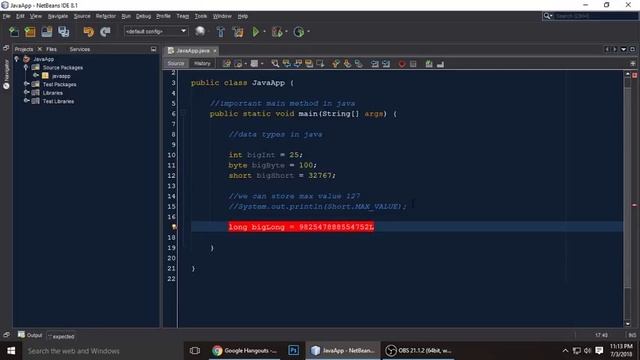
Task: Run the project with green play icon
Action: [x=256, y=32]
